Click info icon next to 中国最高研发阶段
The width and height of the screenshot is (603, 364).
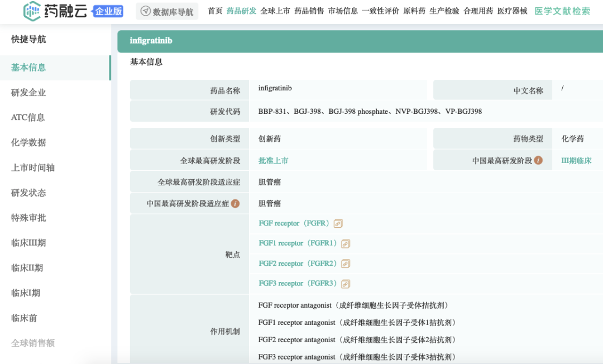(538, 160)
